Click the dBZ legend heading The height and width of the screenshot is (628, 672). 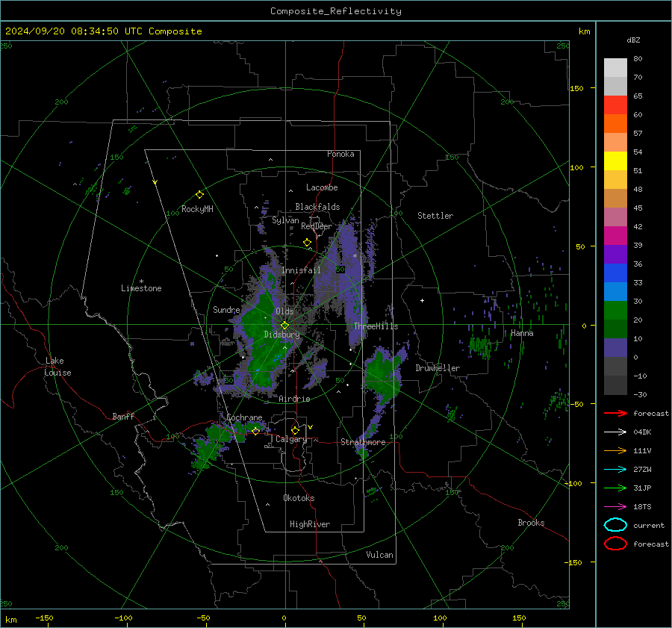pos(633,40)
